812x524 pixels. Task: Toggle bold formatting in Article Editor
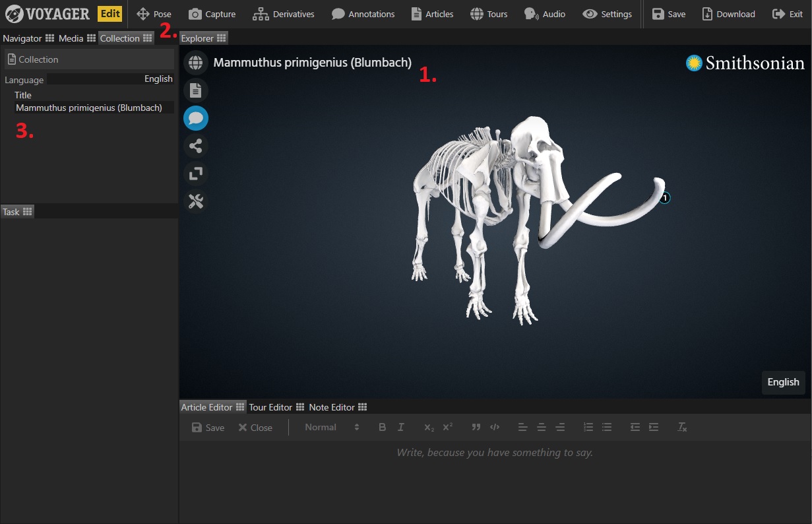click(x=382, y=428)
